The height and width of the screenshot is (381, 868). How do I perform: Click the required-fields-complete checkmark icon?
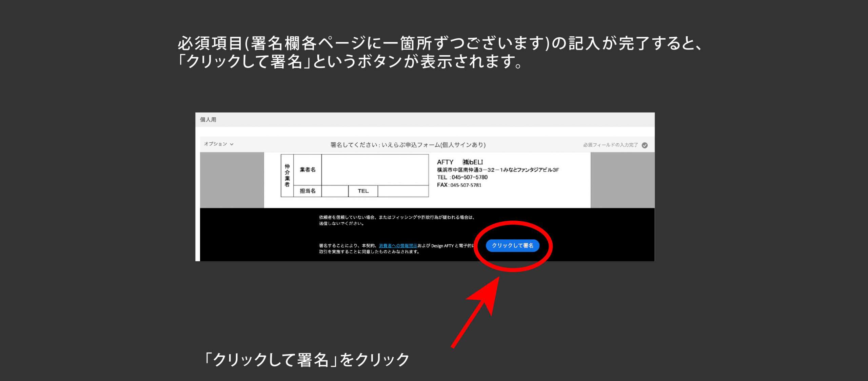coord(645,145)
